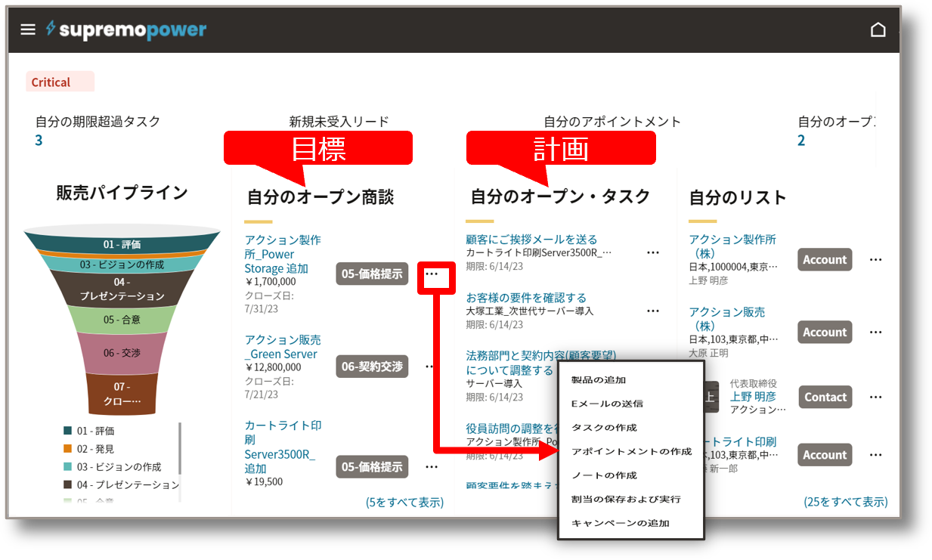Click the Home icon at top right
This screenshot has height=560, width=932.
[x=878, y=29]
